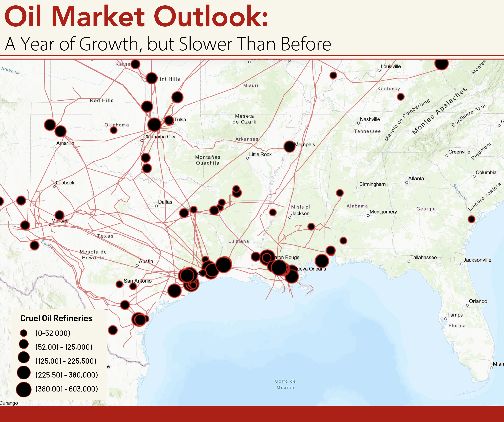Click the refinery marker near Midland label
Screen dimensions: 504x422
(x=59, y=215)
